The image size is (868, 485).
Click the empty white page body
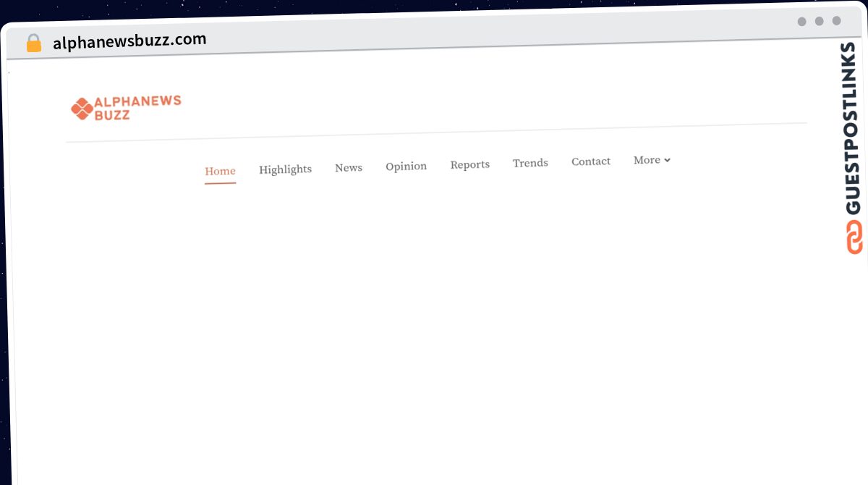tap(434, 326)
